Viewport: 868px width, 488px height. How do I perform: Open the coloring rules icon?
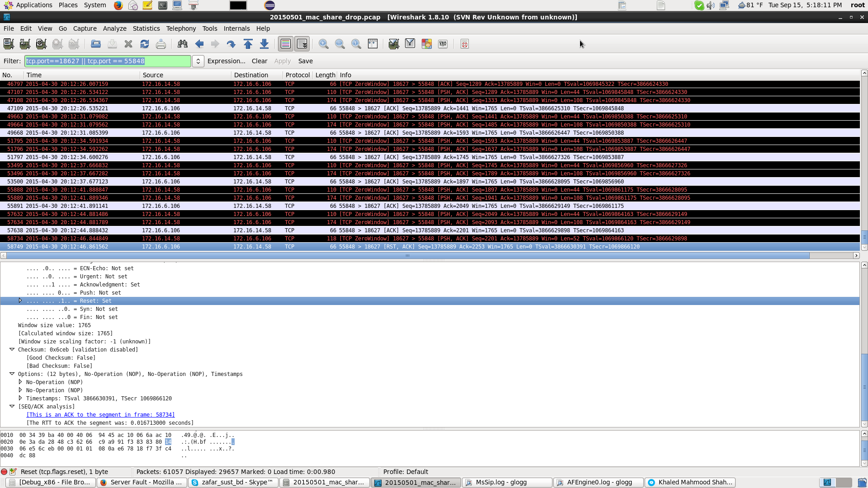pos(426,44)
